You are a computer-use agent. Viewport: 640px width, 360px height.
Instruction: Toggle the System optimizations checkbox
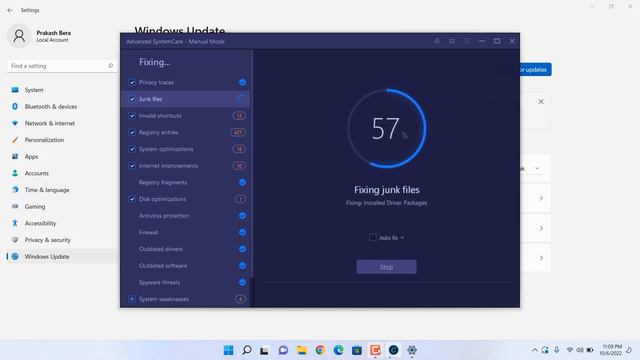(132, 149)
